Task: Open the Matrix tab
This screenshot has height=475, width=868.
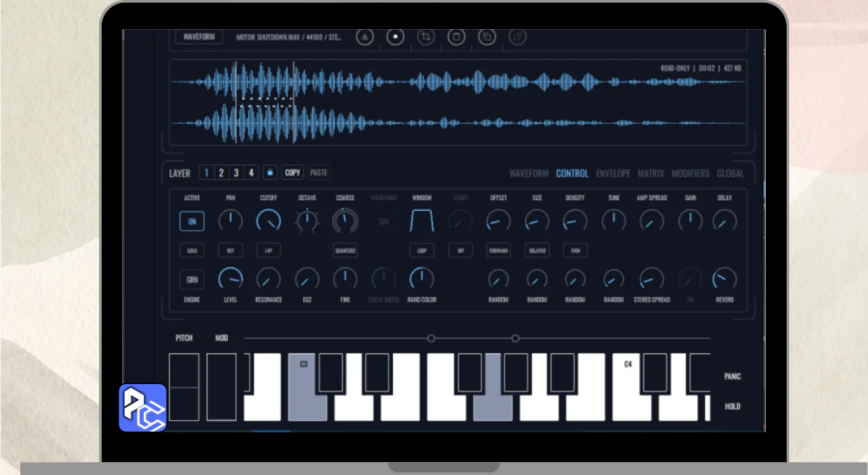Action: (x=651, y=174)
